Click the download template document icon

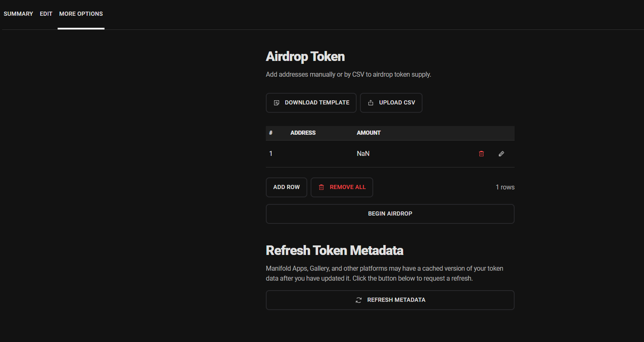[x=277, y=103]
